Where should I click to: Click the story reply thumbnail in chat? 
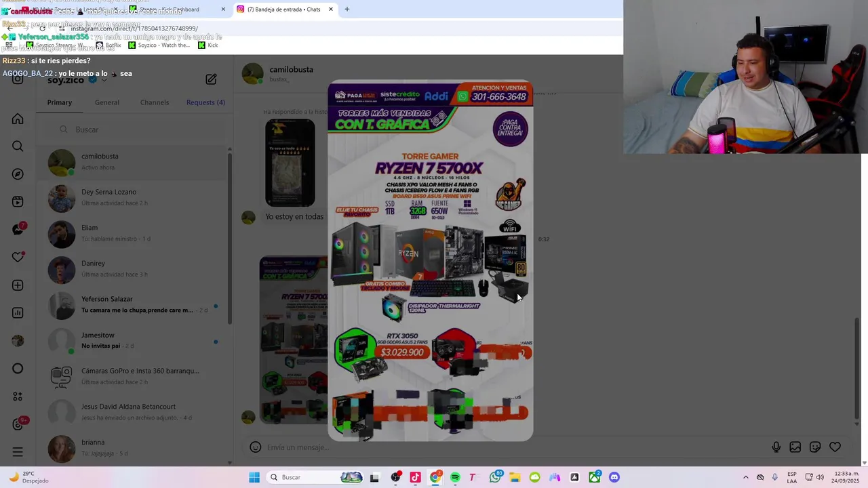pos(290,163)
